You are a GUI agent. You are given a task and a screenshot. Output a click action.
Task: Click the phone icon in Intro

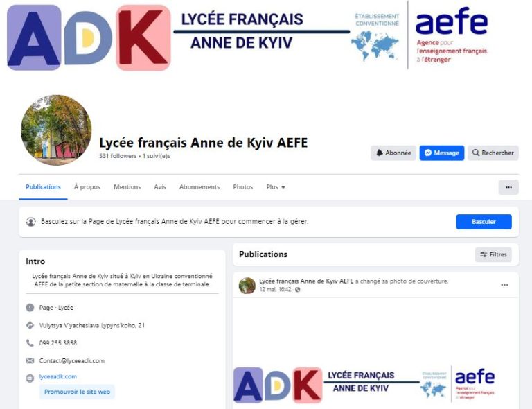tap(30, 343)
